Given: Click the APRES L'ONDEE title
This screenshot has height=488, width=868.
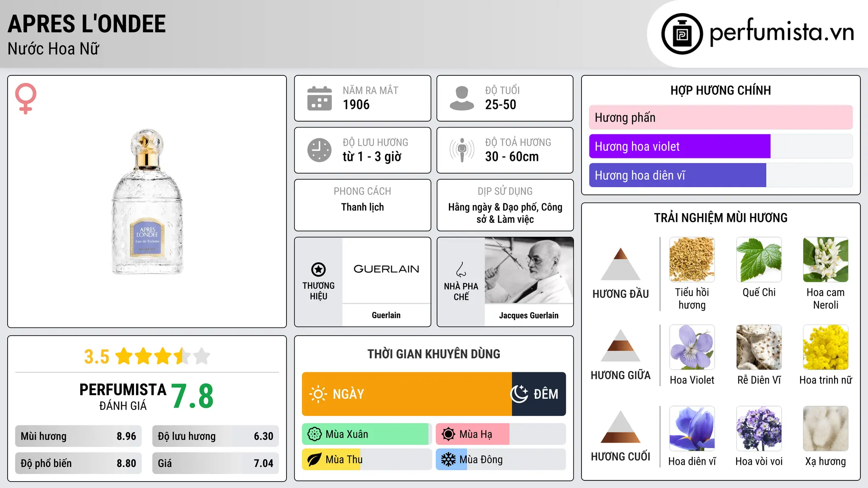Looking at the screenshot, I should (87, 24).
